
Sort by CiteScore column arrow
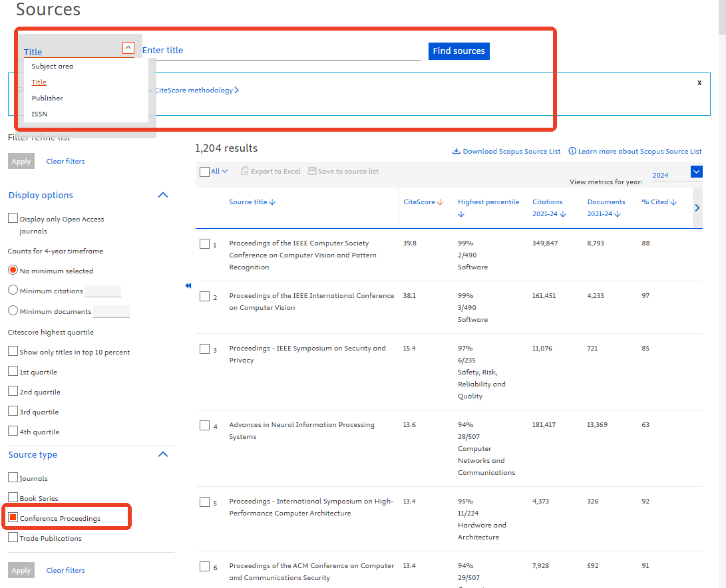tap(440, 202)
